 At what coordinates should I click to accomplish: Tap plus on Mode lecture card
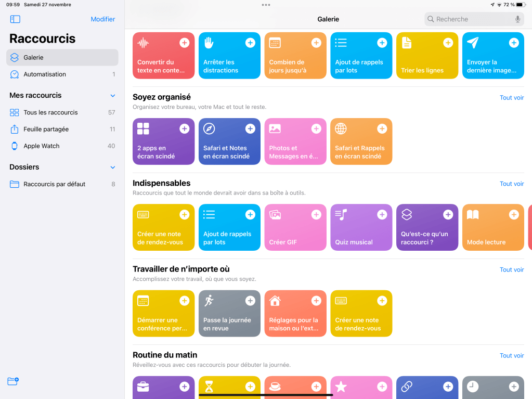(x=514, y=215)
